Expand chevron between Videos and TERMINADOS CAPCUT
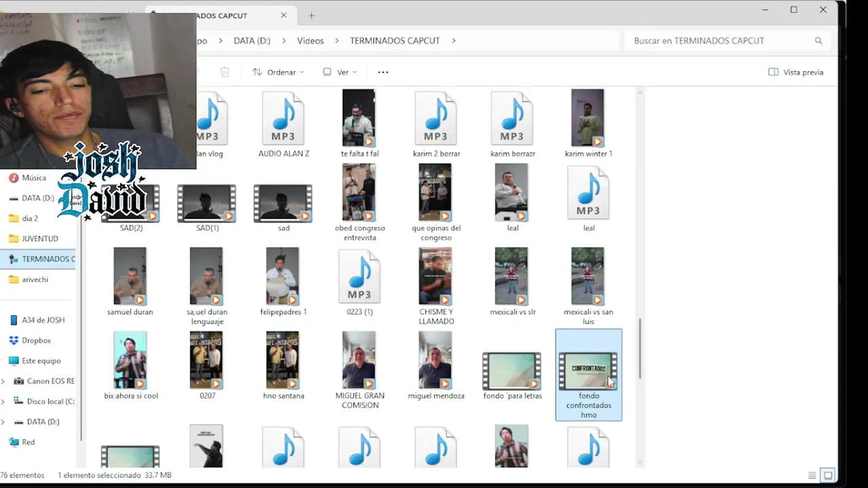 (337, 41)
